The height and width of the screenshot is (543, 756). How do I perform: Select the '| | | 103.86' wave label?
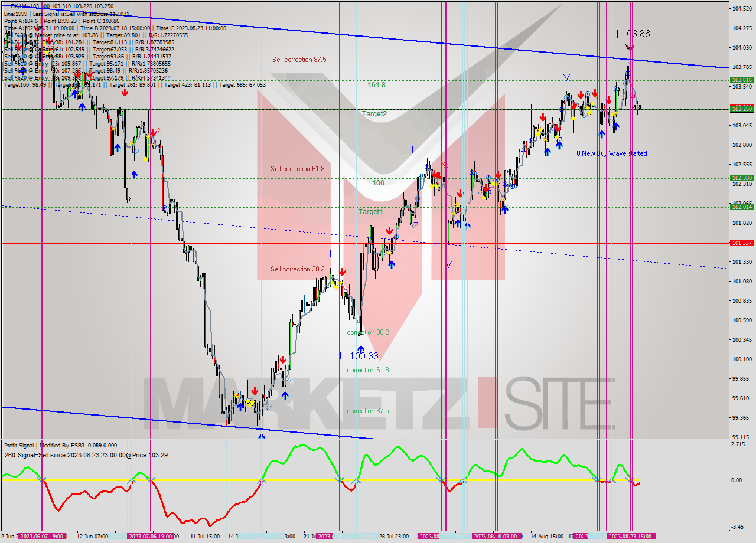pos(630,34)
